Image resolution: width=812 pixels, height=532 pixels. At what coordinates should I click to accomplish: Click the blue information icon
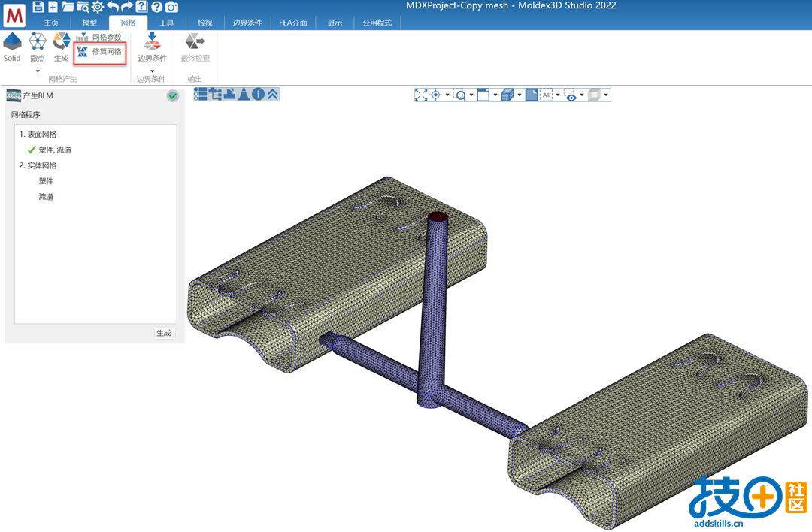click(x=258, y=94)
